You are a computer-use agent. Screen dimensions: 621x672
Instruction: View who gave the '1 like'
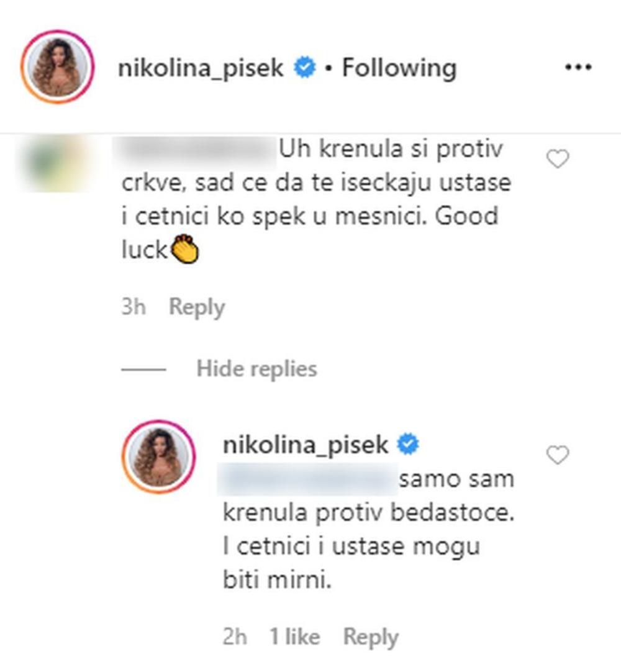point(294,637)
